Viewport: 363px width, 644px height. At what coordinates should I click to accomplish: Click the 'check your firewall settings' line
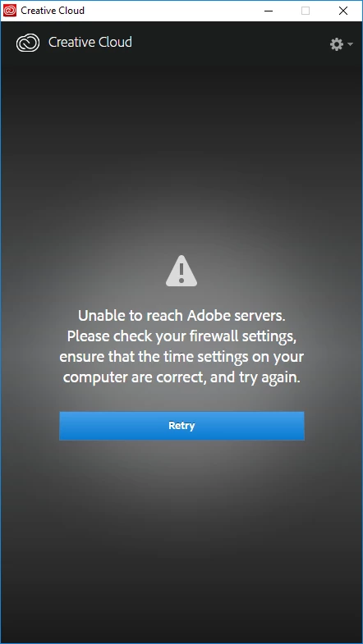[181, 336]
